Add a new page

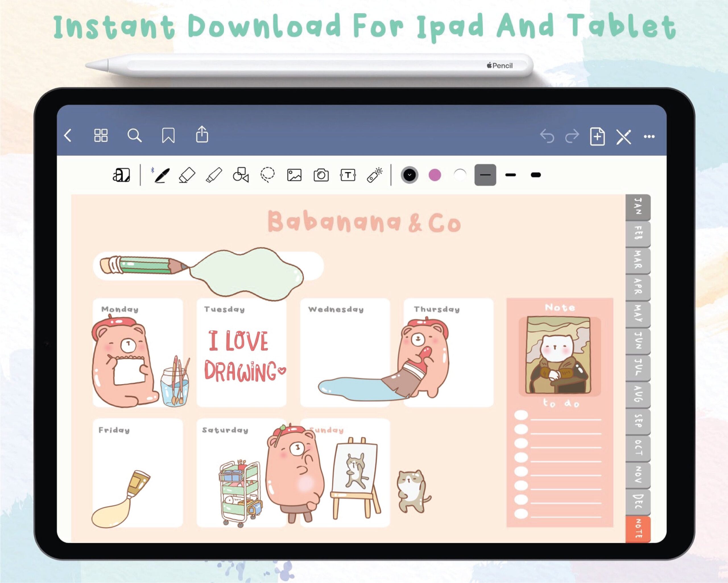coord(597,136)
